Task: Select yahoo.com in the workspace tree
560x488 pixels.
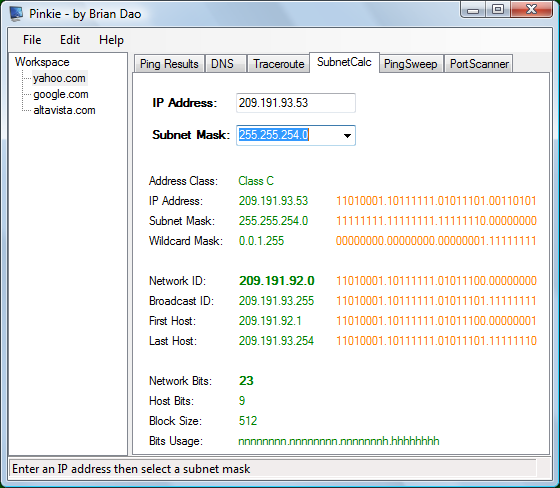Action: point(59,78)
